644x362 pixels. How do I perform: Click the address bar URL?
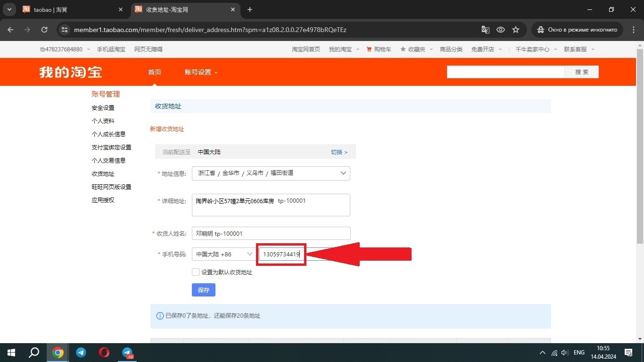(x=210, y=30)
